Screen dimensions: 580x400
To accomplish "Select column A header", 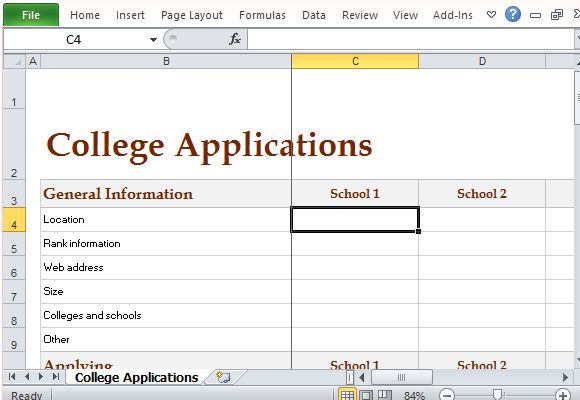I will click(x=33, y=61).
